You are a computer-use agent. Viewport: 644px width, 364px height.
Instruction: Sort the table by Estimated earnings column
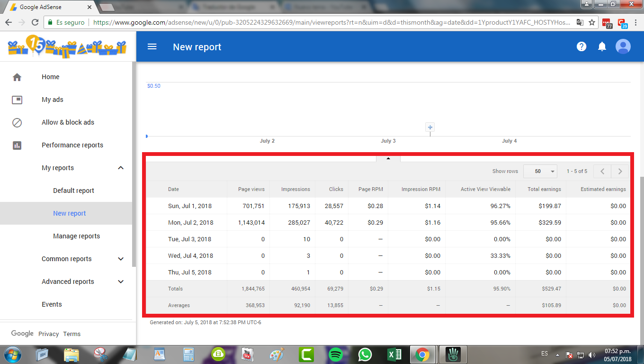tap(603, 189)
